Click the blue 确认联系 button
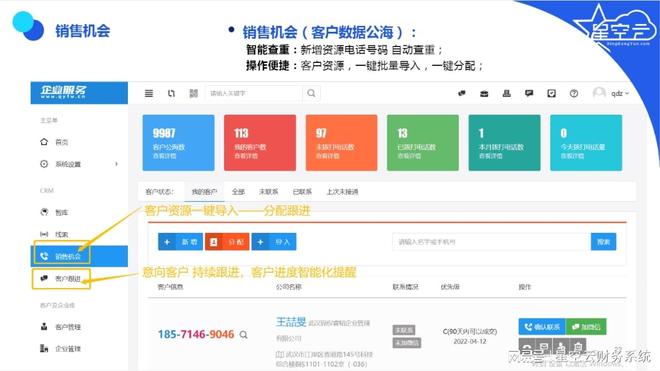The image size is (660, 371). (542, 326)
